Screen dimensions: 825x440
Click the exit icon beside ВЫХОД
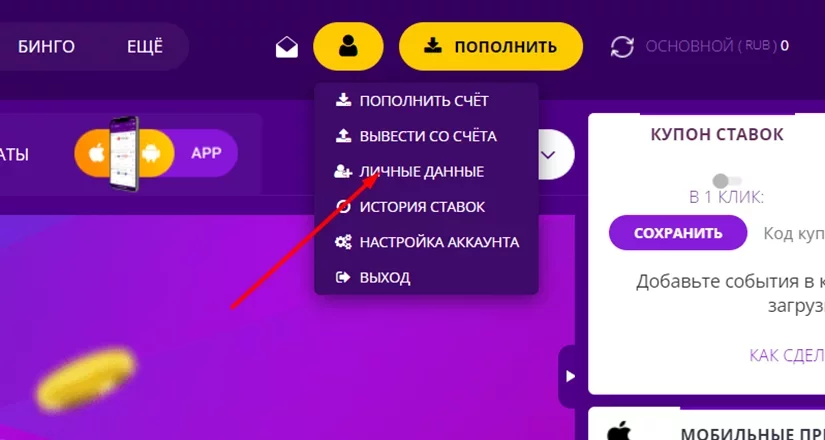coord(343,277)
